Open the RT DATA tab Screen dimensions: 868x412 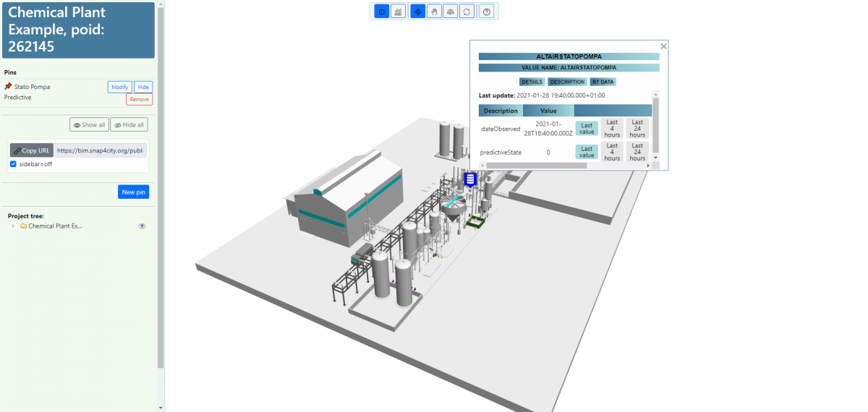pyautogui.click(x=603, y=82)
